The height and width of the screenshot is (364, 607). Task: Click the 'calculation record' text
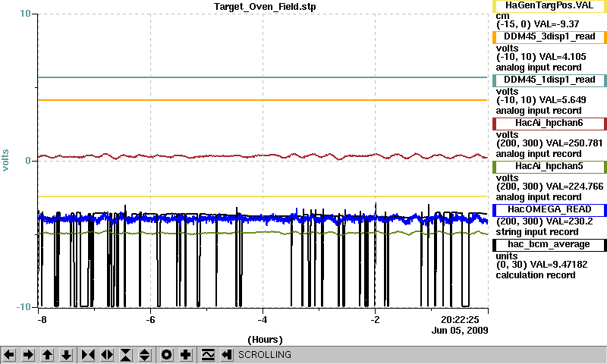coord(536,275)
